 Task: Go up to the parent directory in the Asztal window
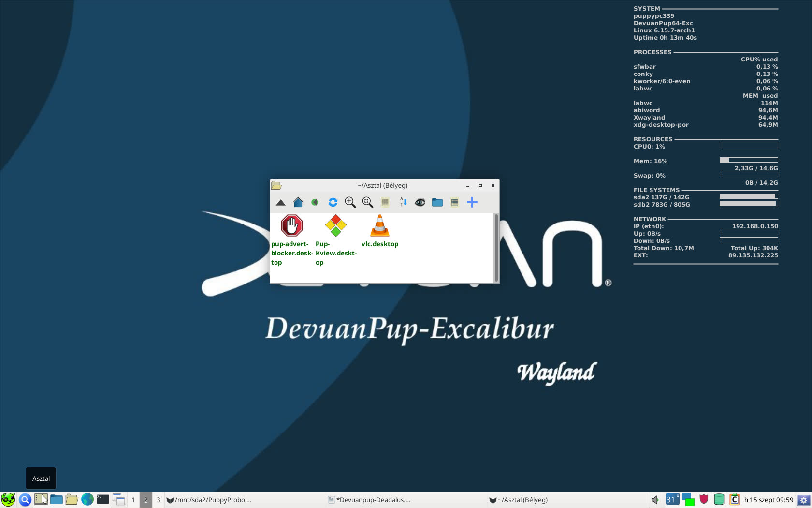click(x=281, y=203)
